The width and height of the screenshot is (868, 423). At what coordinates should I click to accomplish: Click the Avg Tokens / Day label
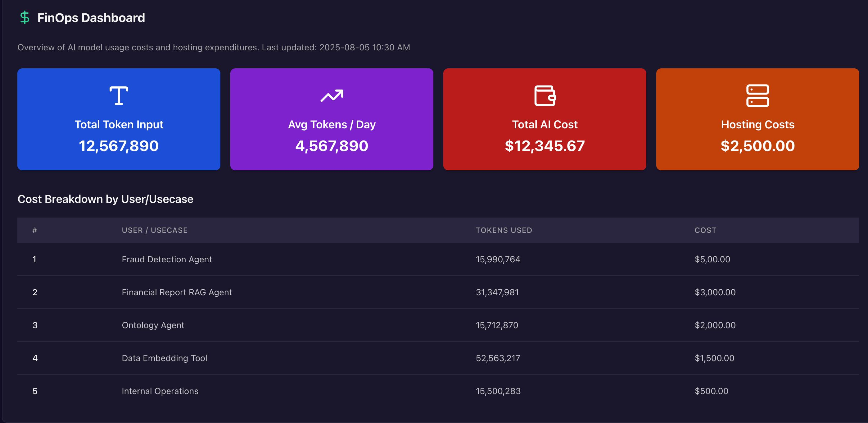(x=332, y=124)
